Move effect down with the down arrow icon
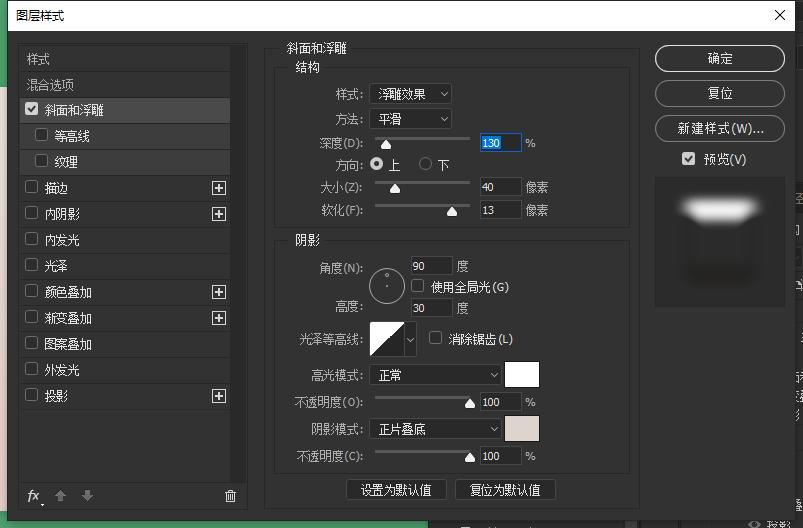 coord(88,496)
